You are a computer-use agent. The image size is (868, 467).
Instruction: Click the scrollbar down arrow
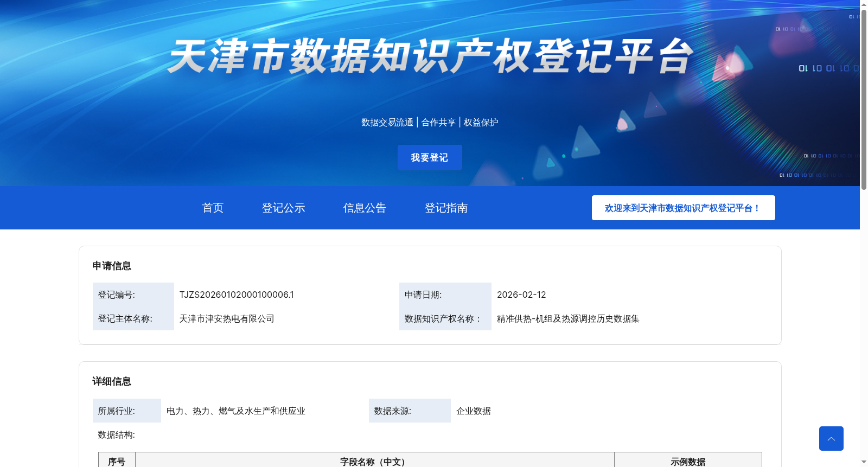pyautogui.click(x=864, y=463)
